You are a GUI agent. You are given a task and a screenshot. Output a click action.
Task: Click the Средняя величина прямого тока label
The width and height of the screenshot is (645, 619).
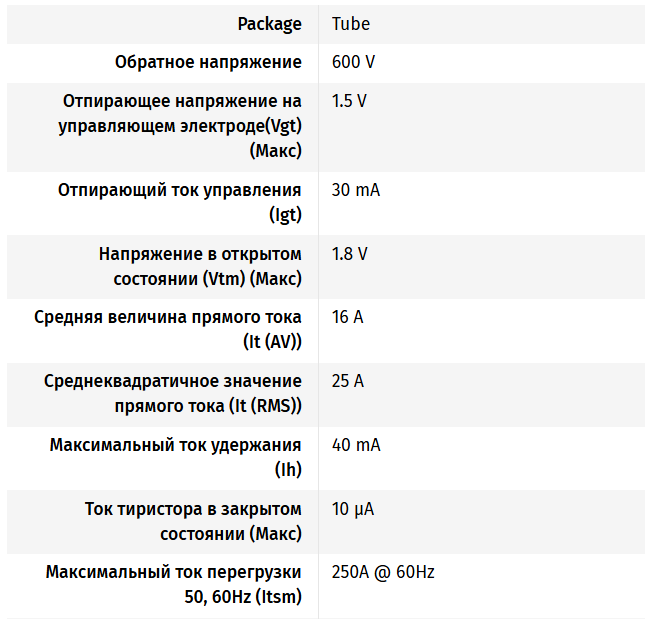(167, 330)
